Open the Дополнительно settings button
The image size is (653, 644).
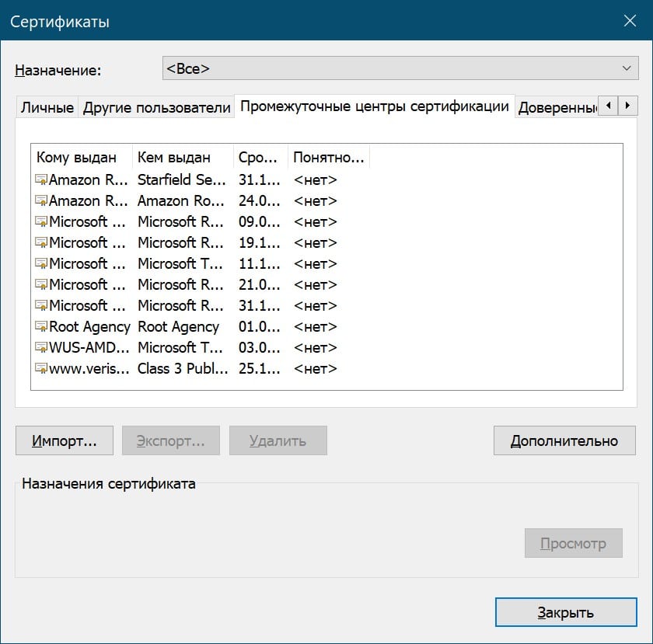(564, 440)
